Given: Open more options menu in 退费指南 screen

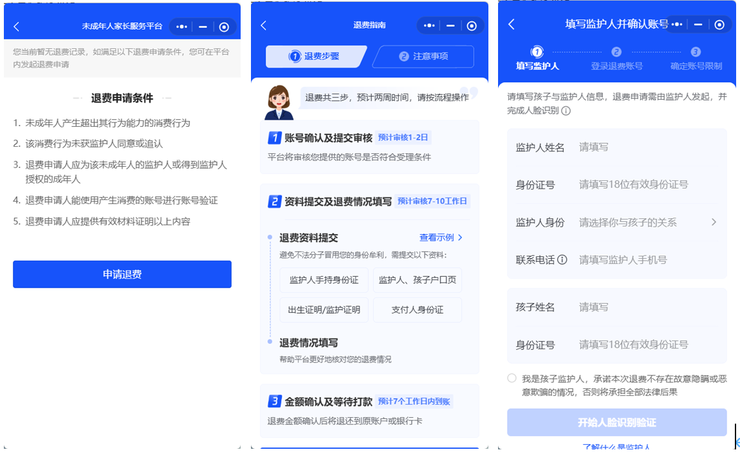Looking at the screenshot, I should [x=429, y=25].
